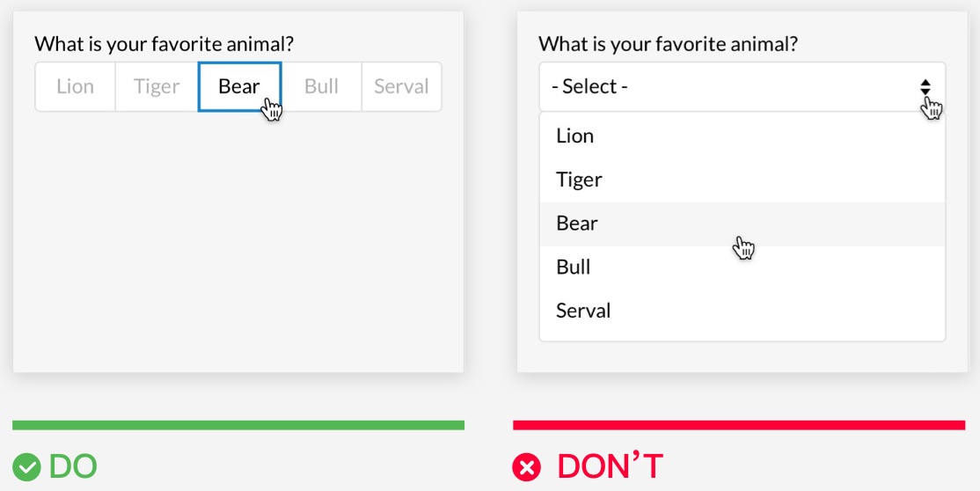Screen dimensions: 980x491
Task: Choose Tiger from the dropdown list
Action: 579,180
